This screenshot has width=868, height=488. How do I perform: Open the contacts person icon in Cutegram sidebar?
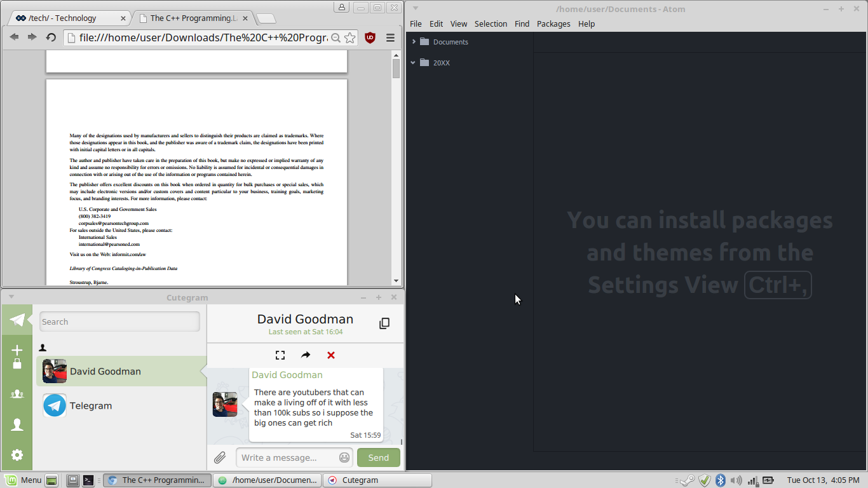[17, 424]
